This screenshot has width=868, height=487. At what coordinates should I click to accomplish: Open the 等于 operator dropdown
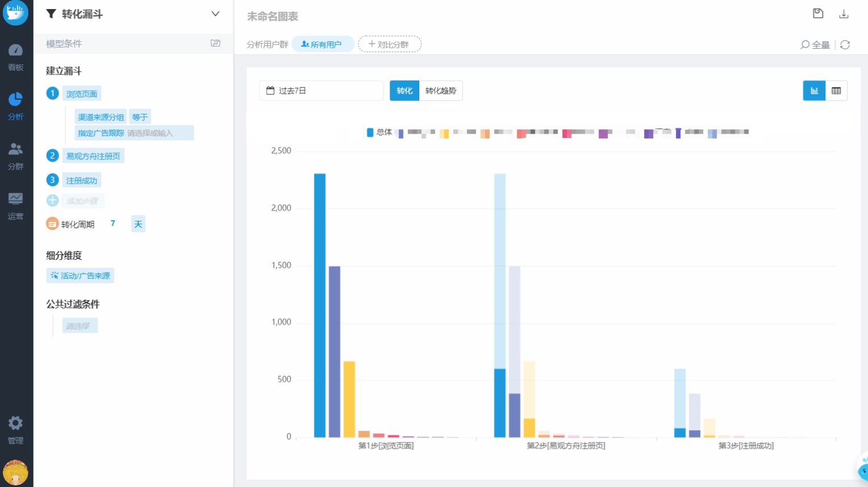(x=140, y=117)
